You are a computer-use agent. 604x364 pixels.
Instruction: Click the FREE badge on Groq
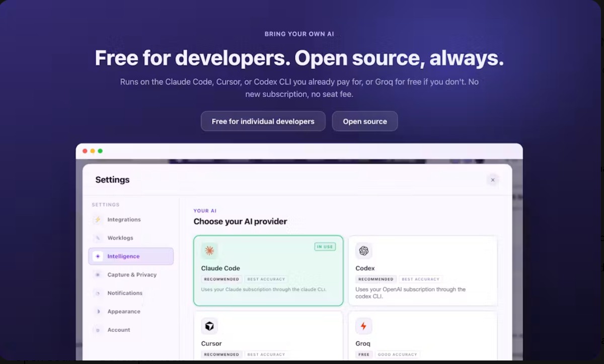[x=364, y=354]
